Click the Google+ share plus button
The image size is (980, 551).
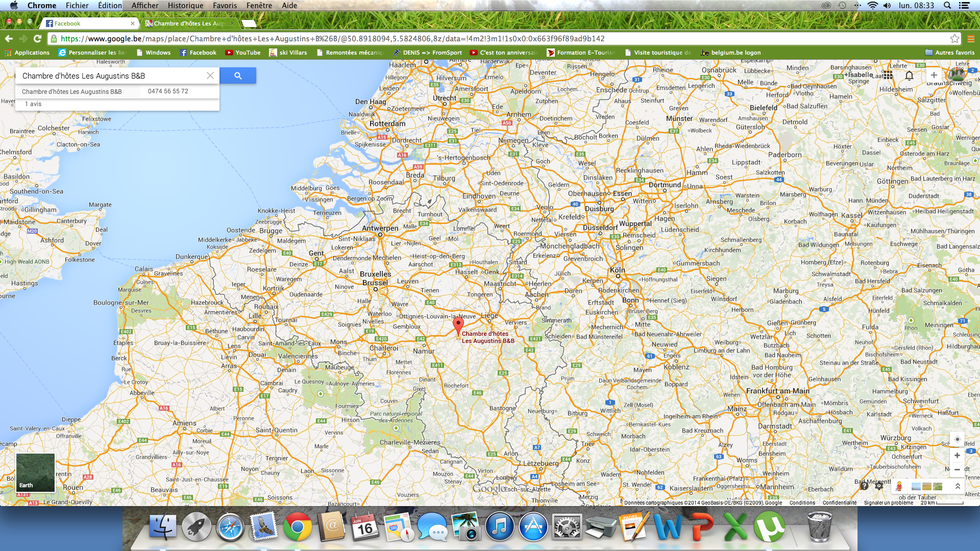934,75
